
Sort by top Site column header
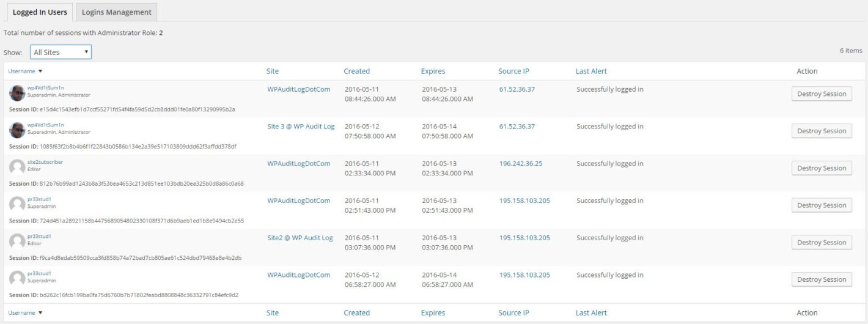(273, 72)
